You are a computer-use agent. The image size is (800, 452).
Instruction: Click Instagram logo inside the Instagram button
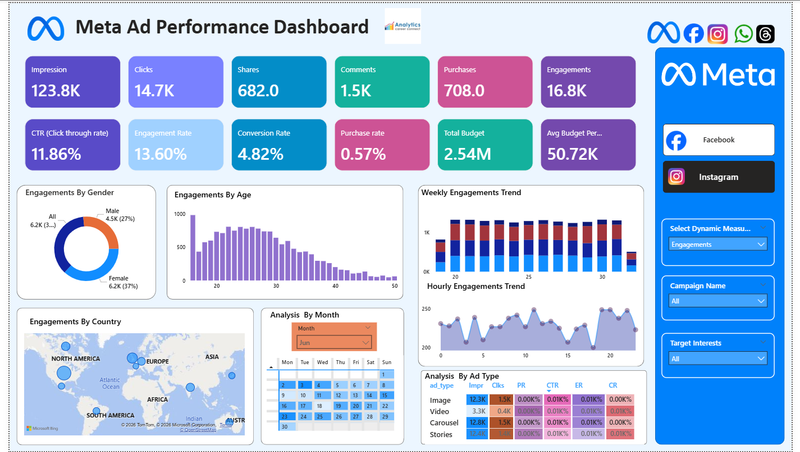point(676,177)
